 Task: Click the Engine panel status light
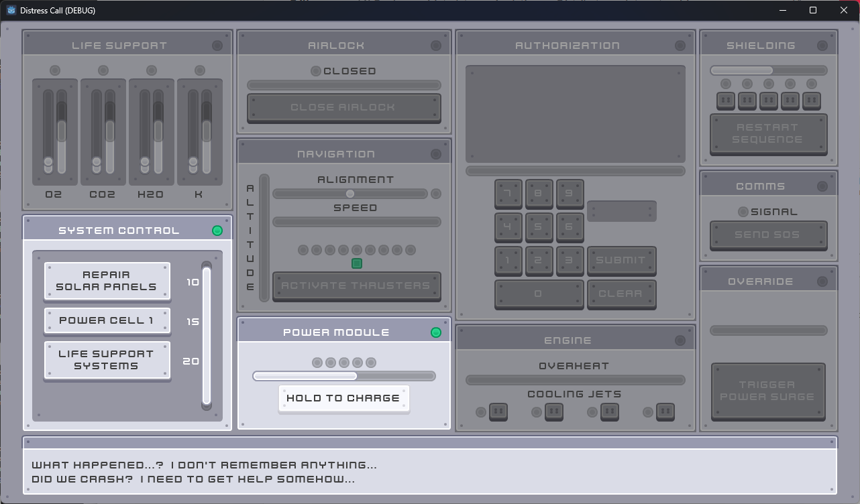(680, 340)
